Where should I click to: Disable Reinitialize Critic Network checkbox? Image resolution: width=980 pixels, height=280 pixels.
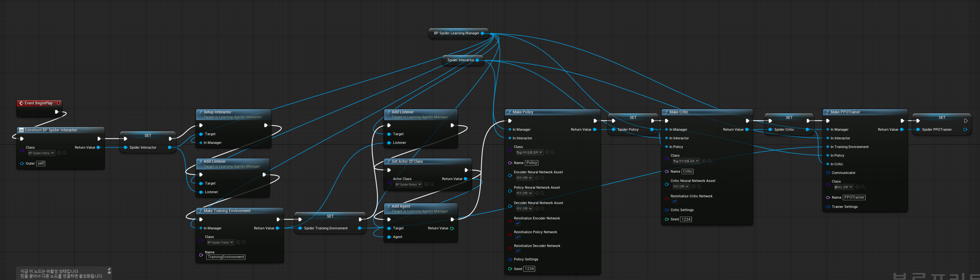(x=675, y=201)
